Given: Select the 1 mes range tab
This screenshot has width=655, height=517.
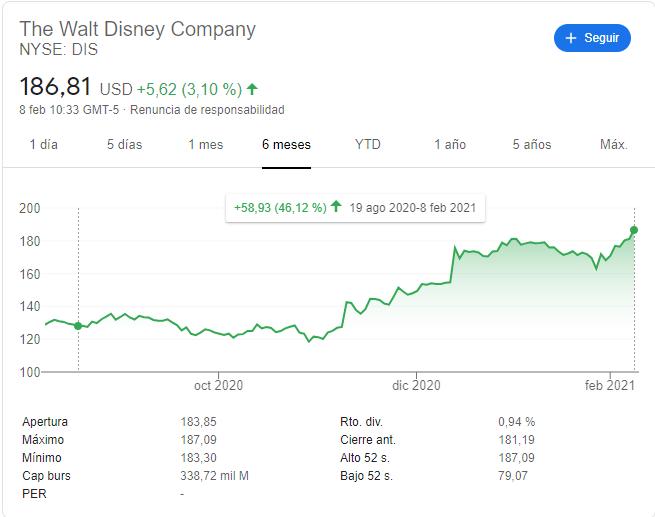Looking at the screenshot, I should pos(206,144).
